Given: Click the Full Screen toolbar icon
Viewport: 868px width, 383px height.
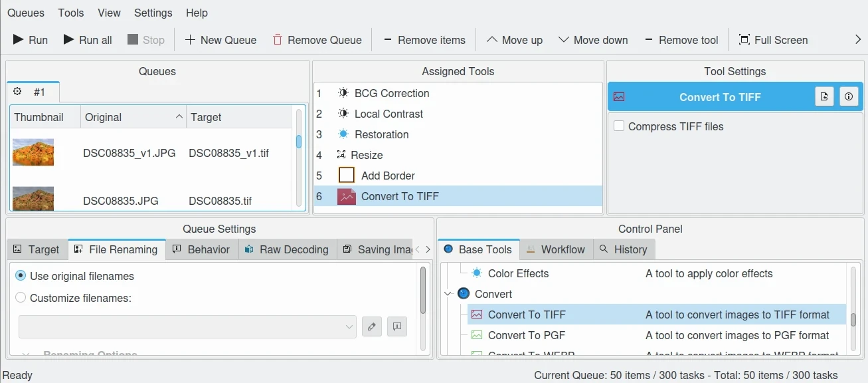Looking at the screenshot, I should tap(744, 40).
